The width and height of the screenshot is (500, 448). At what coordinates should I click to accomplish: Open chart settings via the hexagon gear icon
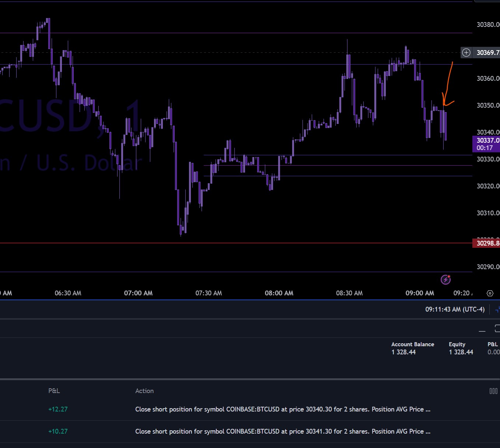[490, 294]
